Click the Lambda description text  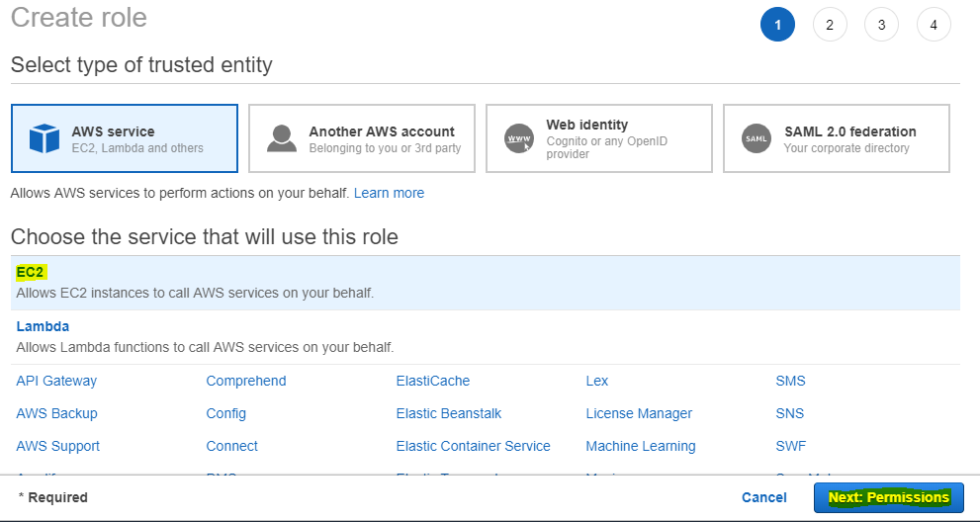click(x=205, y=347)
